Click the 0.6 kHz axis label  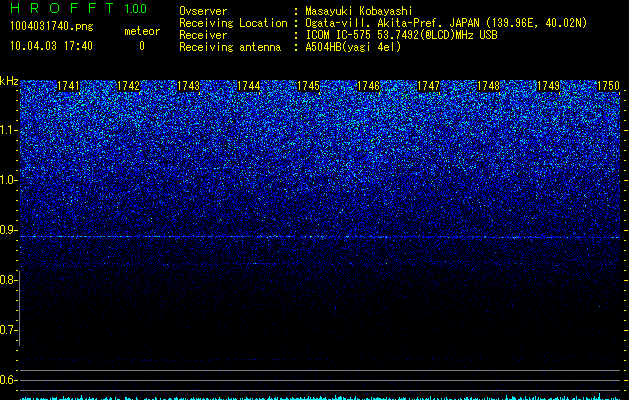(7, 380)
